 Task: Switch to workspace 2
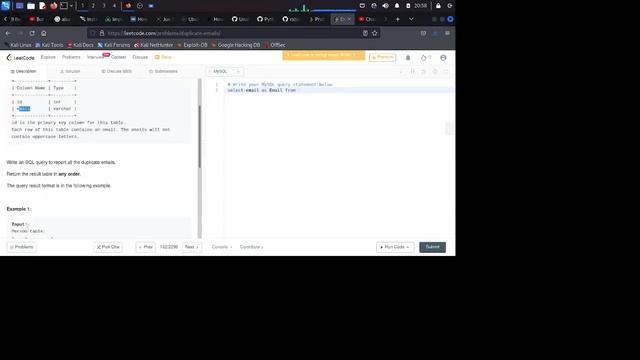tap(93, 6)
